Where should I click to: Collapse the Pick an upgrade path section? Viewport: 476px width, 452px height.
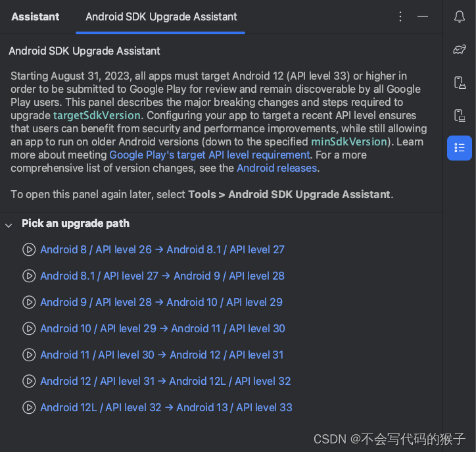(x=9, y=224)
